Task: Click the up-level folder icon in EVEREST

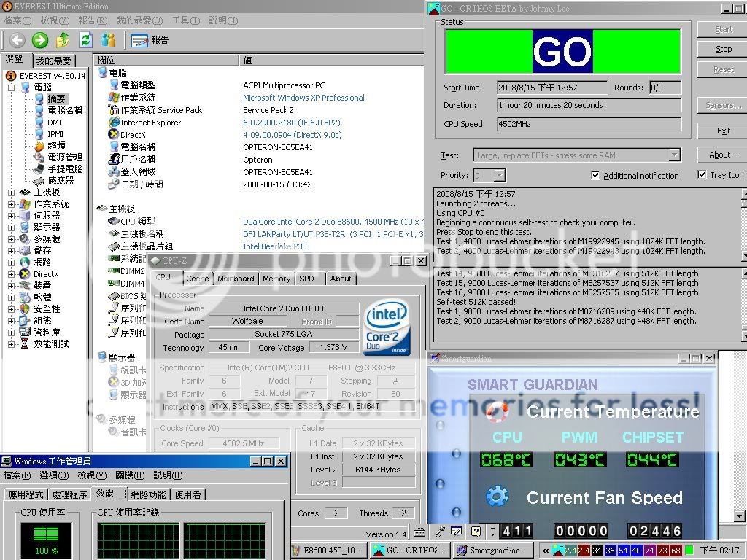Action: tap(63, 40)
